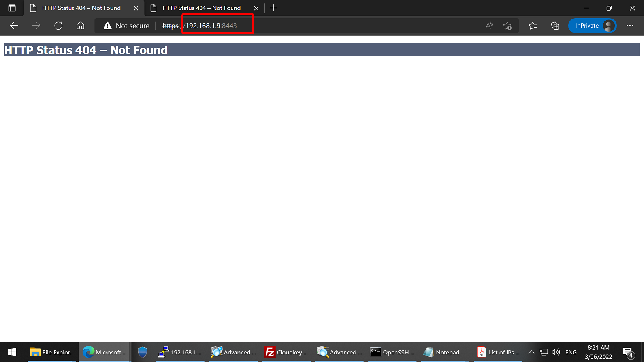Open a new tab
Image resolution: width=644 pixels, height=362 pixels.
(273, 8)
